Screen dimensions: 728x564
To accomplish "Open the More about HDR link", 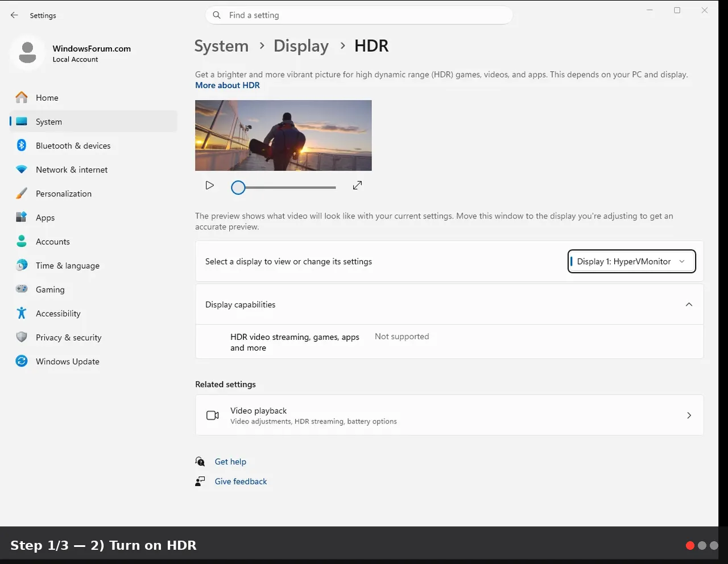I will coord(227,85).
